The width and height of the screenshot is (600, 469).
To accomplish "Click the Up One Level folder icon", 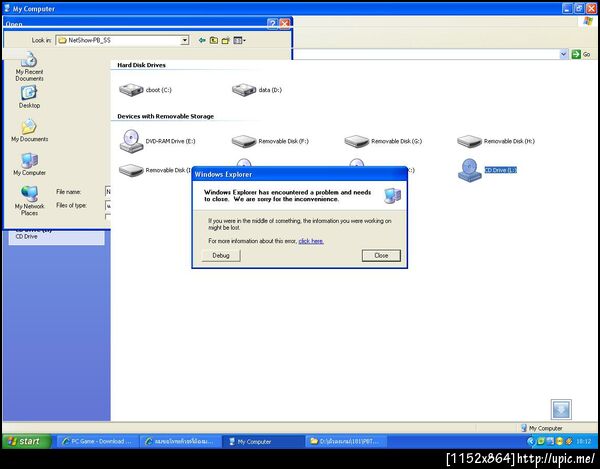I will click(x=214, y=40).
